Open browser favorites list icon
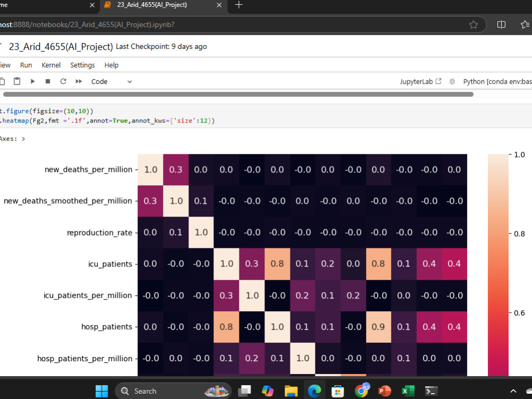This screenshot has width=532, height=399. point(525,24)
